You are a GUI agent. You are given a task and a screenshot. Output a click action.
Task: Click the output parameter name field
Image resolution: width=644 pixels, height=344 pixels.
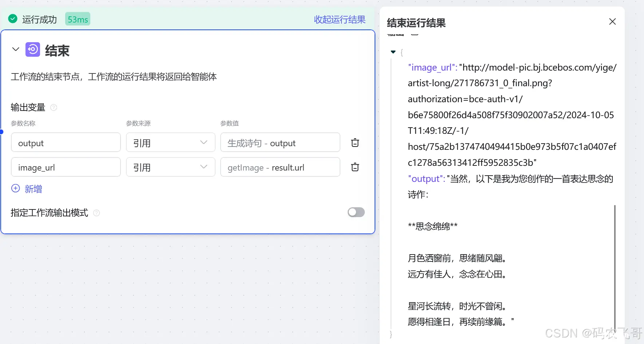(x=66, y=142)
